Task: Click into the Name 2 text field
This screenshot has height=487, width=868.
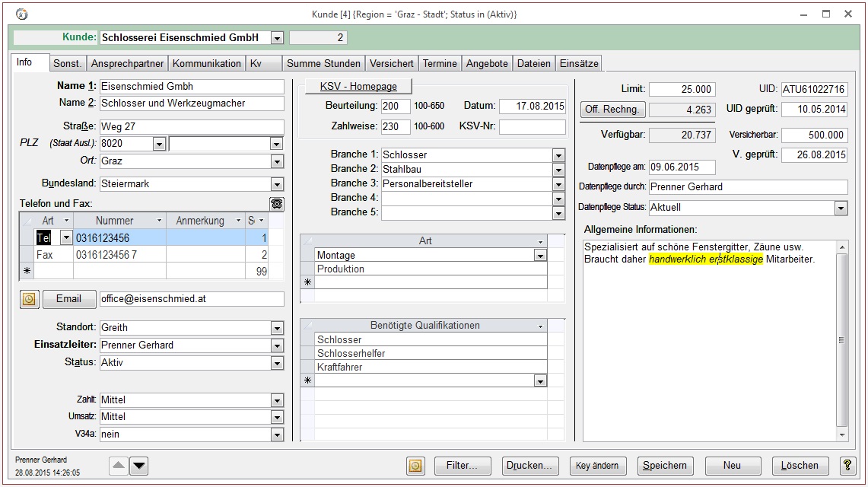Action: pyautogui.click(x=192, y=103)
